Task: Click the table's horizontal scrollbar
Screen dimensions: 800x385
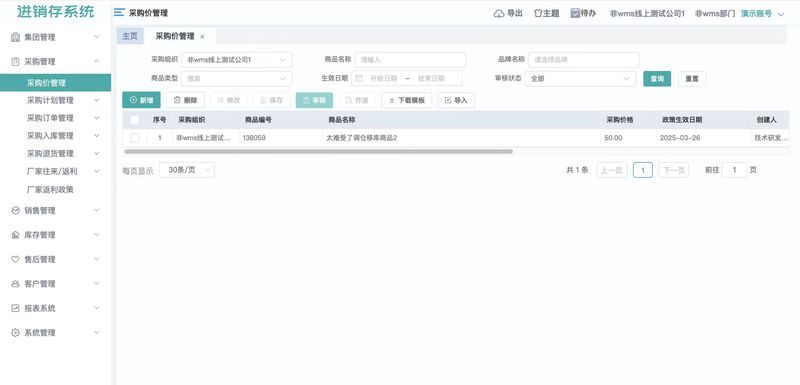Action: click(x=318, y=151)
